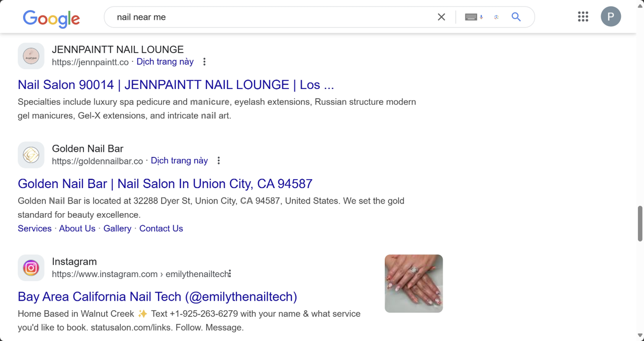This screenshot has width=644, height=341.
Task: Click the snippet "Home Based in Walnut Creek"
Action: pyautogui.click(x=189, y=320)
